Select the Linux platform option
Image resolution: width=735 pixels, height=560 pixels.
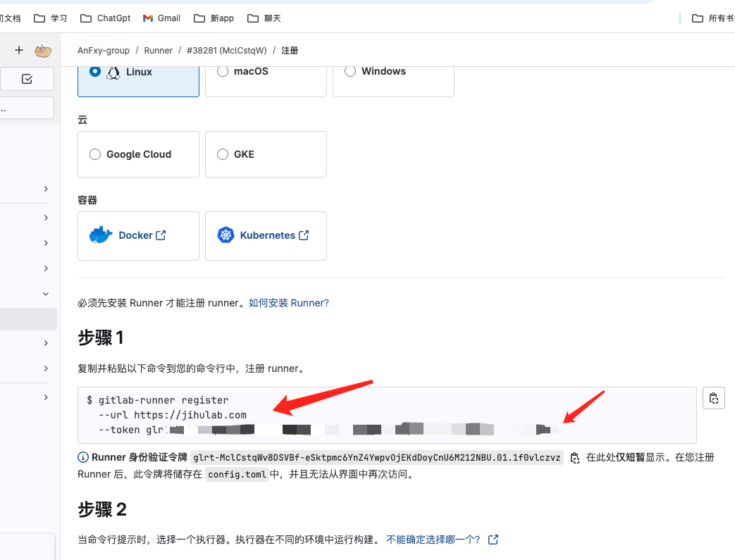pos(138,81)
